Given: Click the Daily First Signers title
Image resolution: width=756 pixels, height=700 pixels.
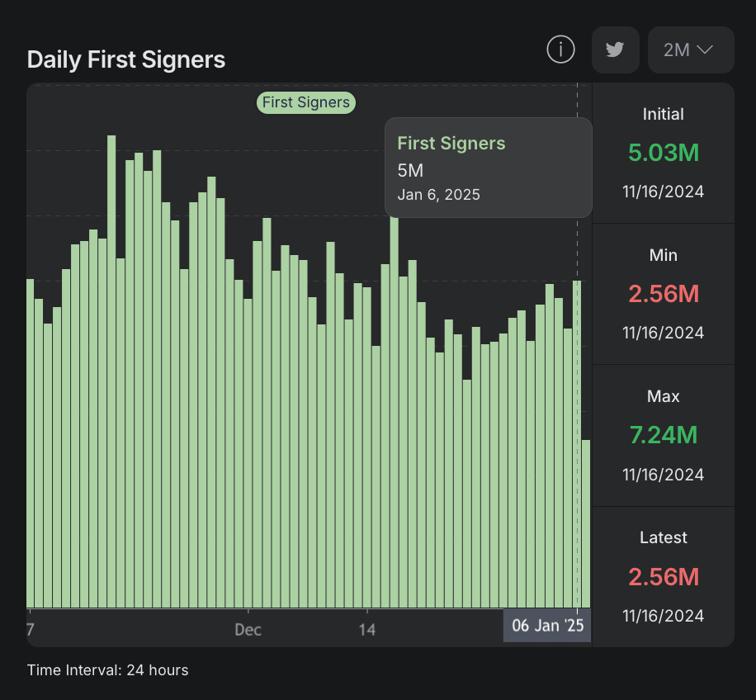Looking at the screenshot, I should click(126, 59).
